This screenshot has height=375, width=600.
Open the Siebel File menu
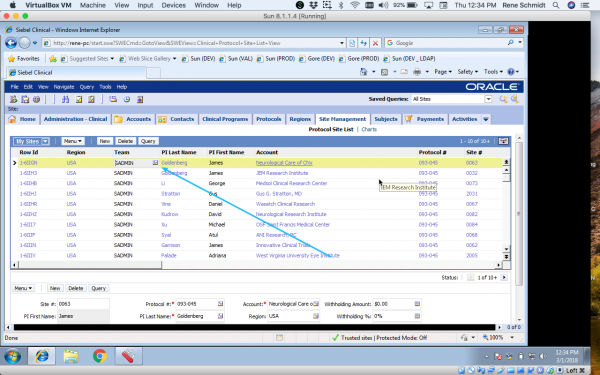pyautogui.click(x=15, y=87)
